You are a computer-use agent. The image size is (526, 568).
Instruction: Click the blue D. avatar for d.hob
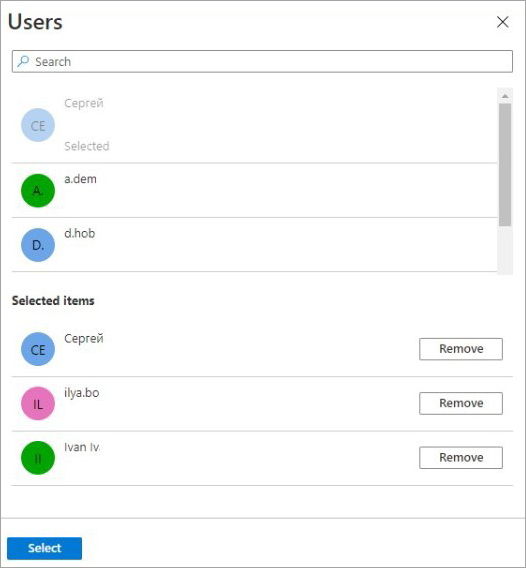[38, 245]
